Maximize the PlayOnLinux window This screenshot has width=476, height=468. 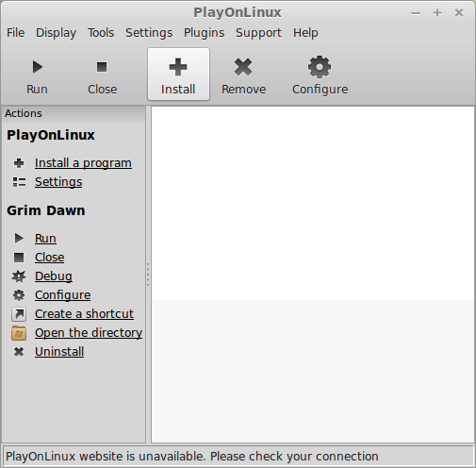(437, 13)
